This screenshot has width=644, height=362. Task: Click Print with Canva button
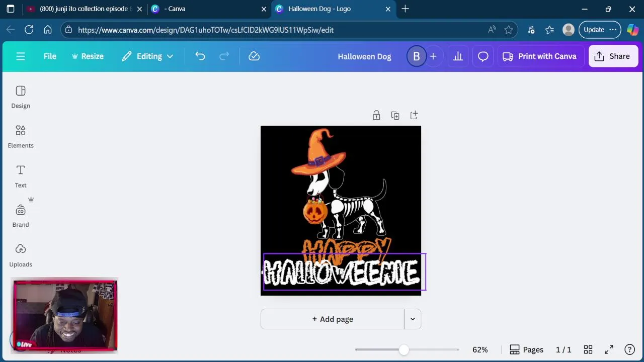540,56
